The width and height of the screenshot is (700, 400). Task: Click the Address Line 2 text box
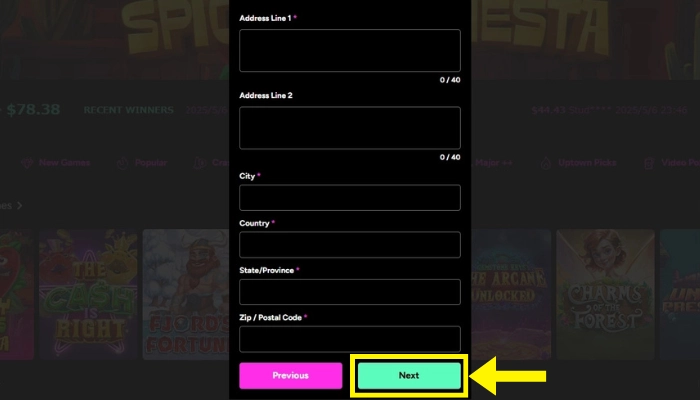click(x=350, y=128)
